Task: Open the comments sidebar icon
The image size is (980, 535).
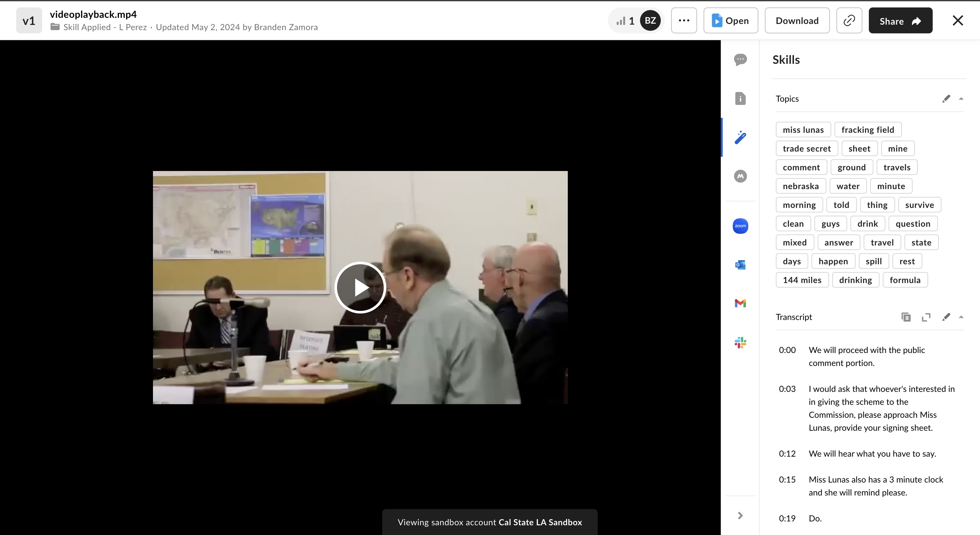Action: pyautogui.click(x=740, y=60)
